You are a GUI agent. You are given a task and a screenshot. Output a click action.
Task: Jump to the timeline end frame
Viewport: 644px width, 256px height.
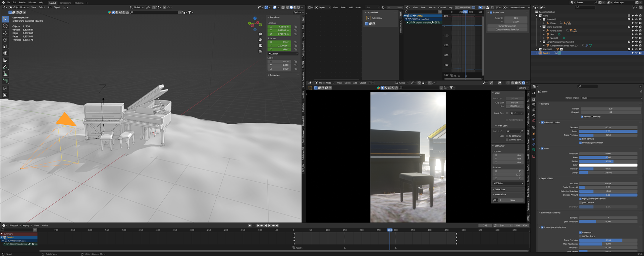(x=277, y=226)
